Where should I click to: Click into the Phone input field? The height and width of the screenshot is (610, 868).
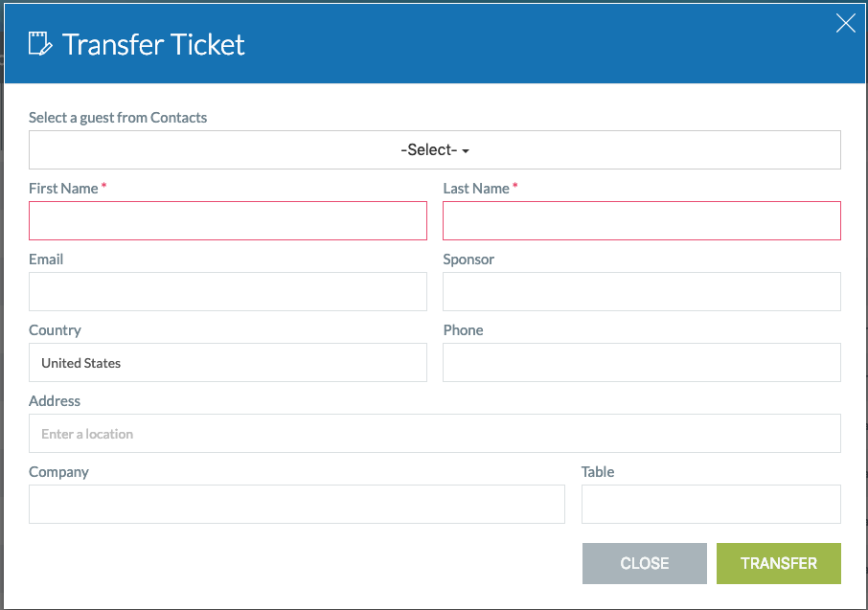tap(642, 363)
